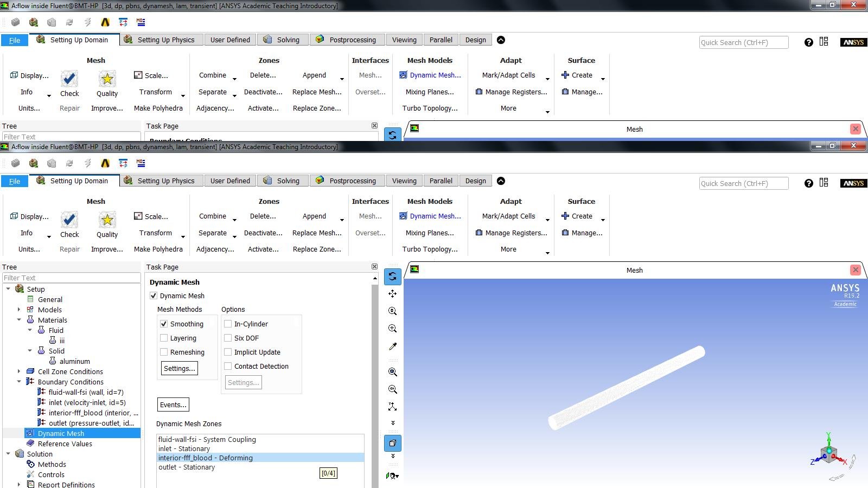Select outlet (pressure-outlet) in tree
The width and height of the screenshot is (868, 488).
(91, 423)
